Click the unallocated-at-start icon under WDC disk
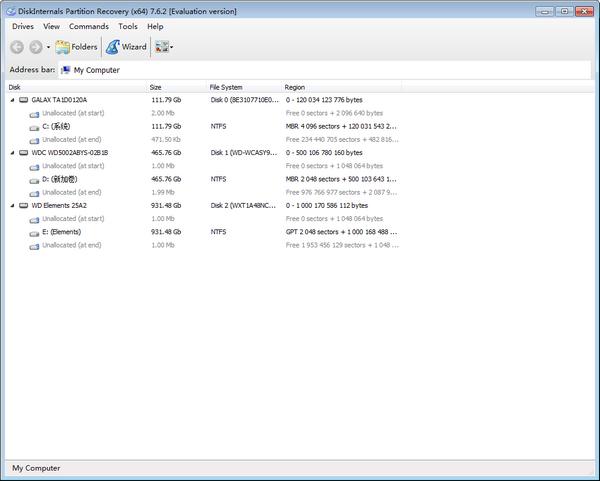The image size is (600, 481). [34, 167]
